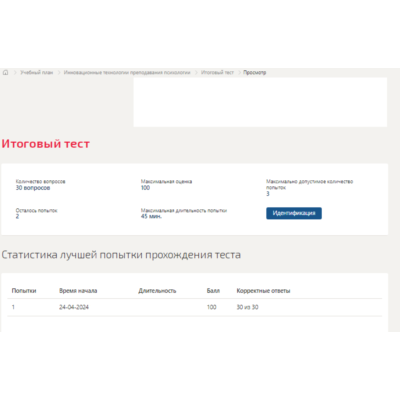Select '30 вопросов' value
This screenshot has height=400, width=400.
pyautogui.click(x=33, y=188)
